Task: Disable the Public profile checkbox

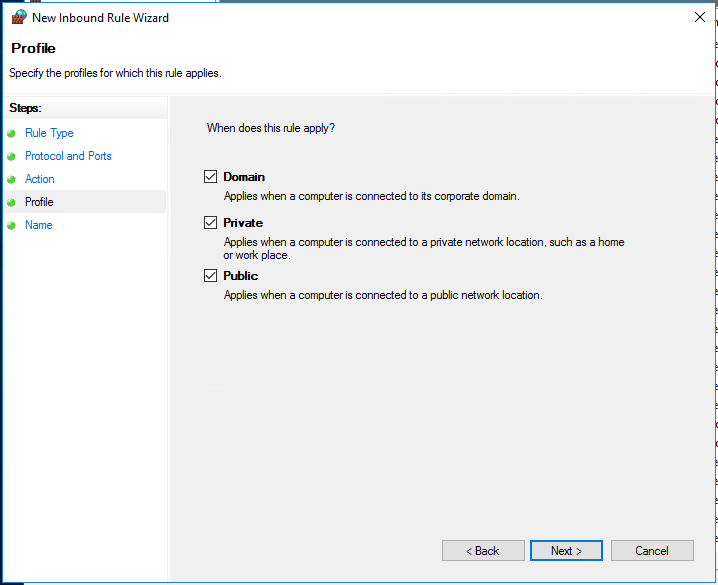Action: (x=210, y=276)
